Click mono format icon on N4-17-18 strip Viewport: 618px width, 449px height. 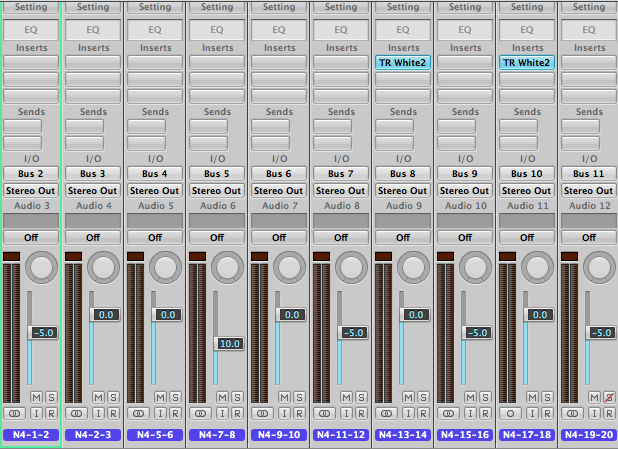pyautogui.click(x=510, y=414)
